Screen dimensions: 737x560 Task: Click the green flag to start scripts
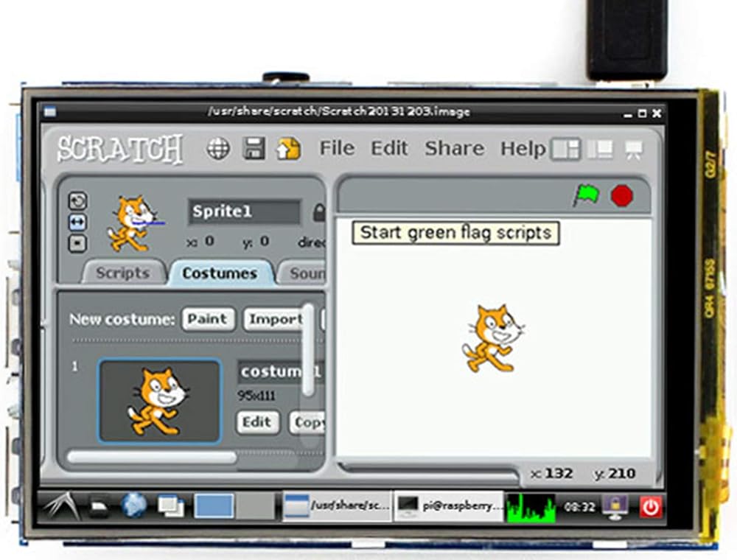pyautogui.click(x=587, y=196)
